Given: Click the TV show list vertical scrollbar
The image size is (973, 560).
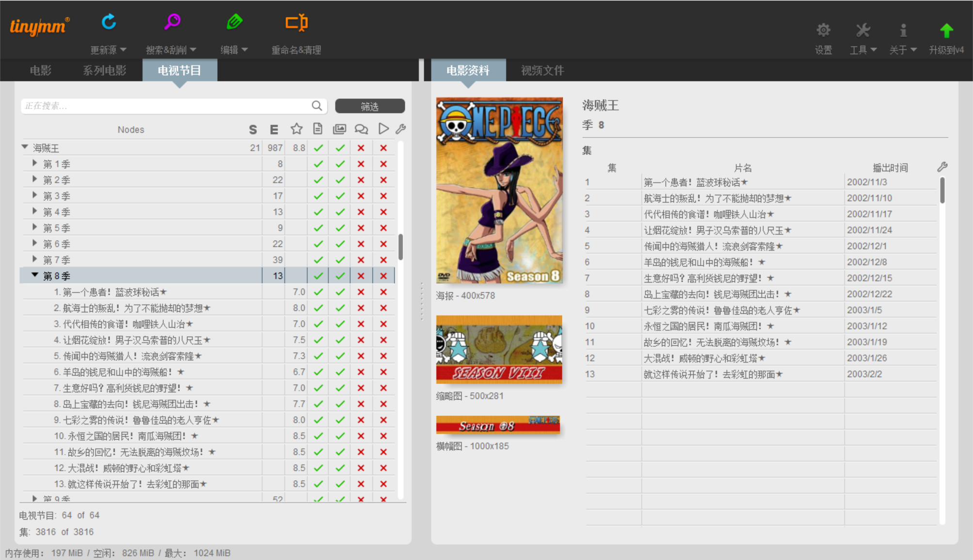Looking at the screenshot, I should 400,247.
